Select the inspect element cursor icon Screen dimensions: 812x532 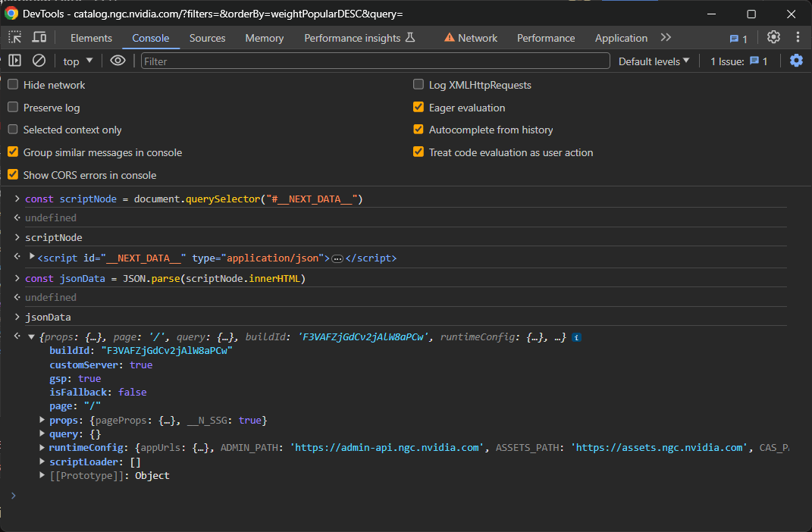click(14, 37)
